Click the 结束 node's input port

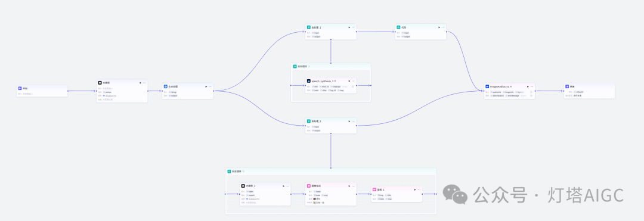(564, 91)
